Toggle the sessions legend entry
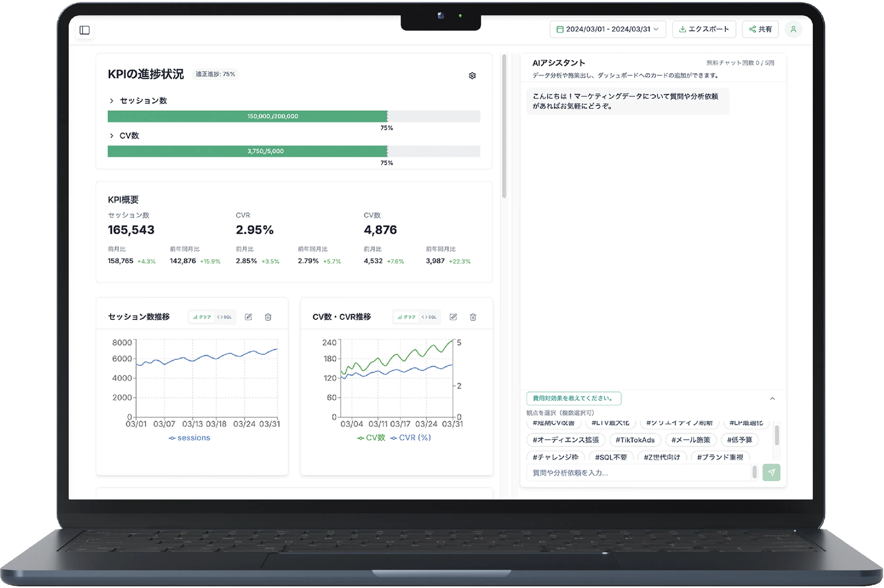 tap(189, 438)
